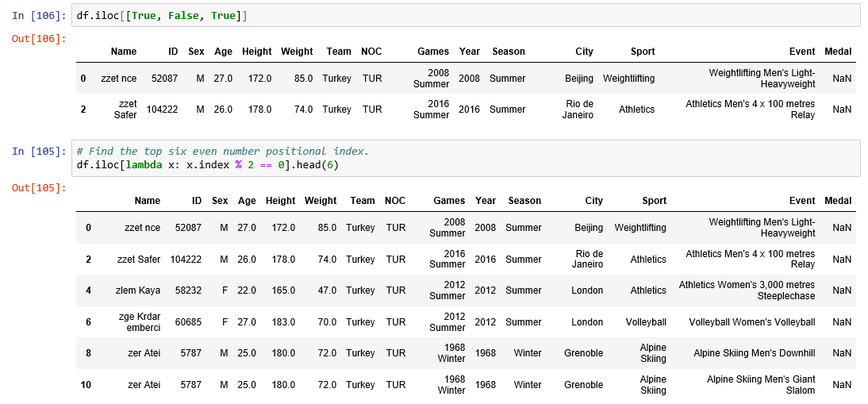Image resolution: width=868 pixels, height=404 pixels.
Task: Select the In [105] cell prompt
Action: click(40, 151)
